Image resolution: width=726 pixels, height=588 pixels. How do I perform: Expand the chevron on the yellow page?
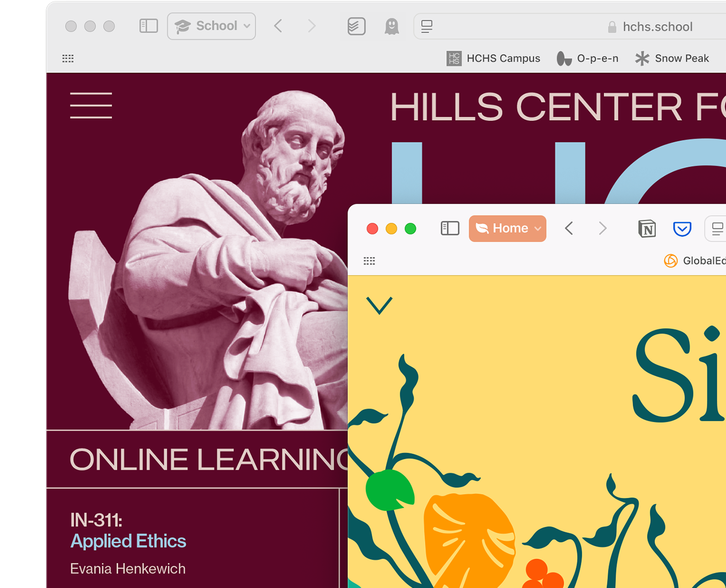pyautogui.click(x=380, y=305)
